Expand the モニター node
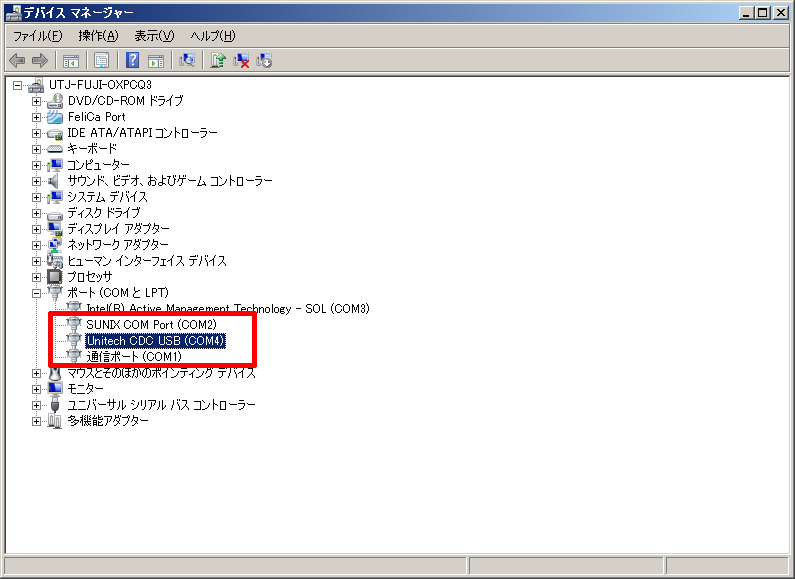This screenshot has height=579, width=795. (37, 389)
